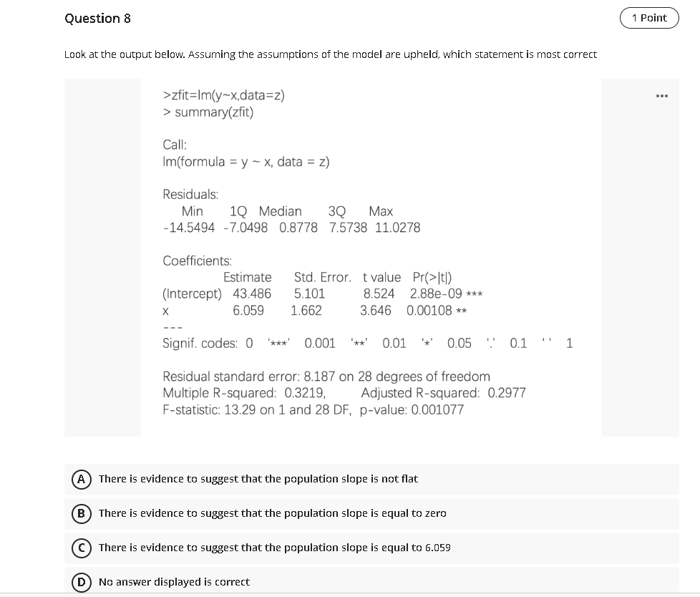Click the "Question 8" heading
This screenshot has width=700, height=597.
click(x=98, y=19)
